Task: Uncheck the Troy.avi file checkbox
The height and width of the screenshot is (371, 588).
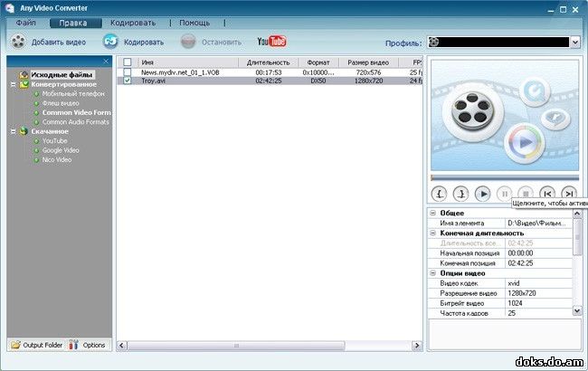Action: point(128,81)
